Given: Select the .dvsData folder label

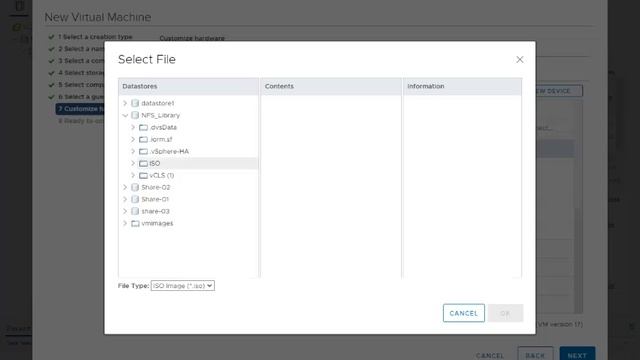Looking at the screenshot, I should pos(163,127).
